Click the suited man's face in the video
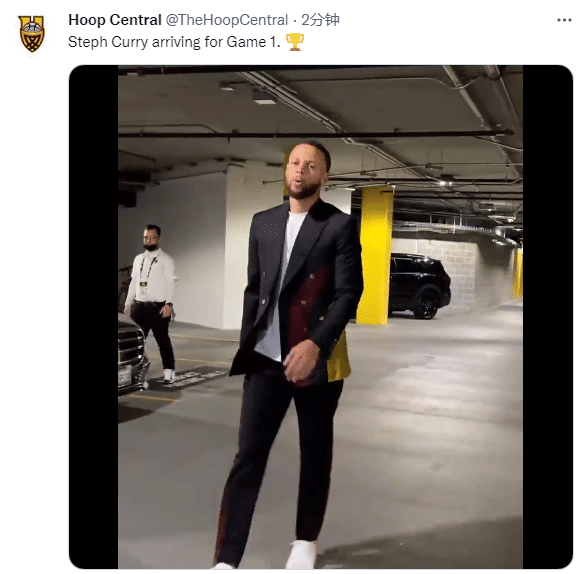 coord(304,172)
